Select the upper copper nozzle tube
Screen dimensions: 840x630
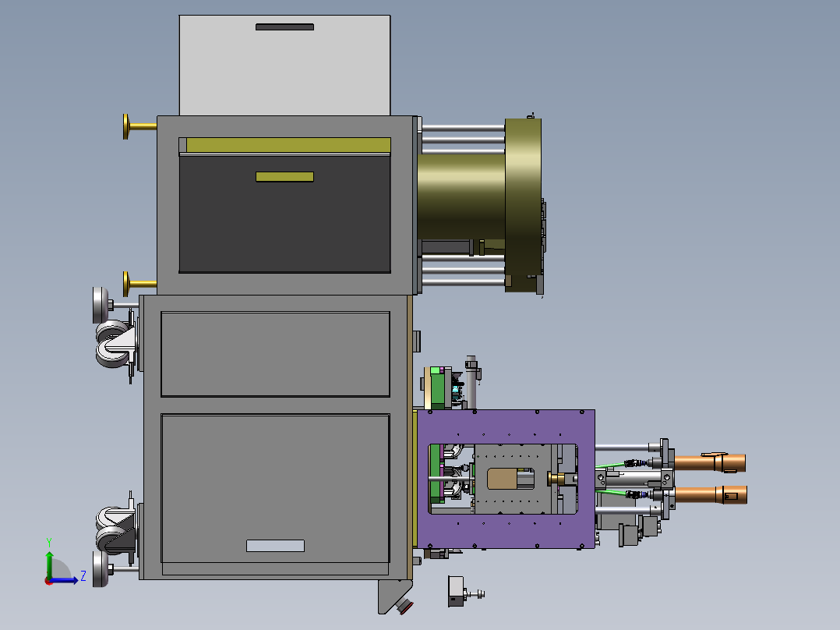click(x=709, y=462)
